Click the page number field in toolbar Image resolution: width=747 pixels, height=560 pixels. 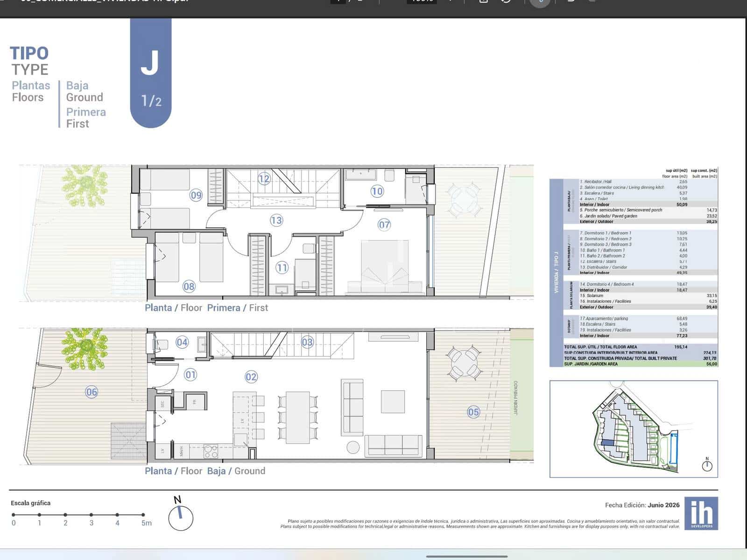click(x=338, y=1)
